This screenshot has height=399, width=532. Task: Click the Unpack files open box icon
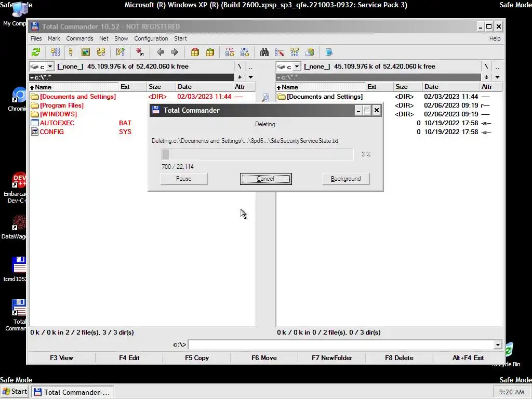pos(210,52)
